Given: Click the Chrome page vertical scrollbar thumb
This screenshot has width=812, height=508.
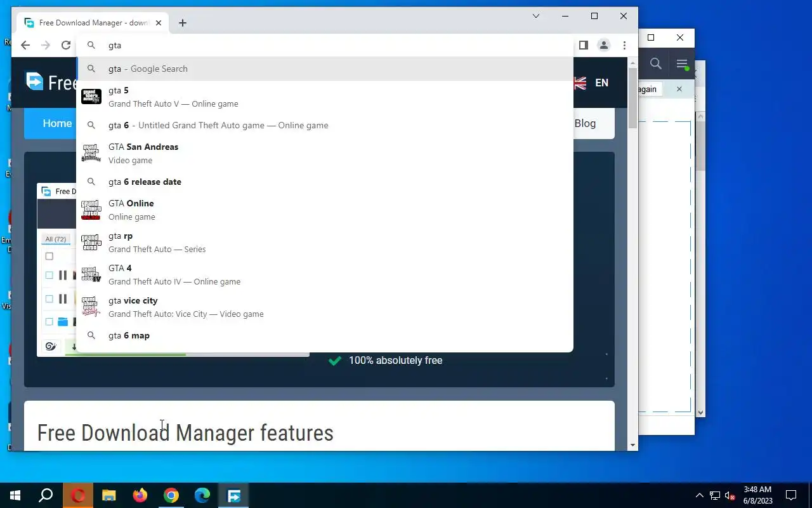Looking at the screenshot, I should point(632,98).
